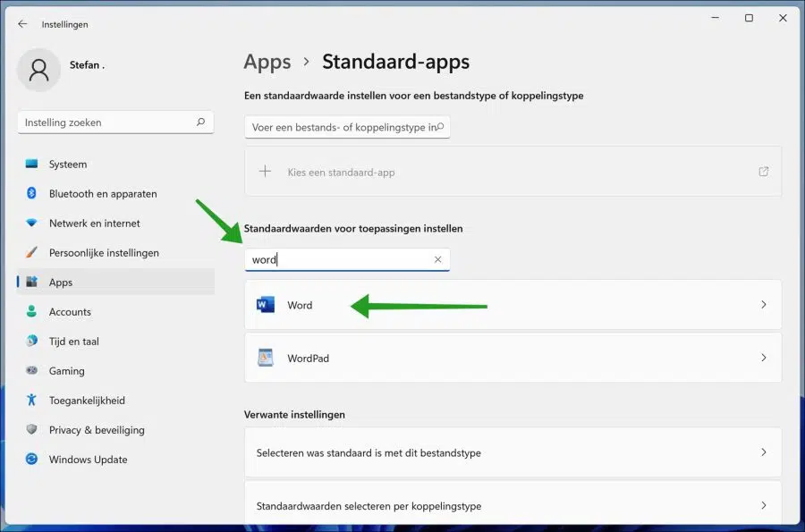Click the Instellingen window title text
This screenshot has height=532, width=805.
(x=64, y=24)
